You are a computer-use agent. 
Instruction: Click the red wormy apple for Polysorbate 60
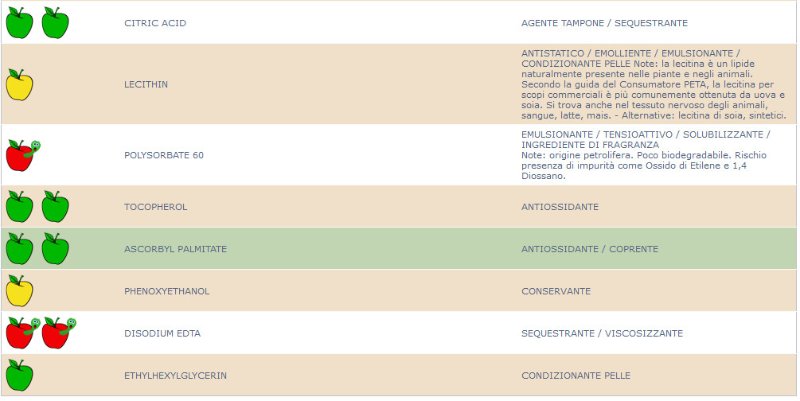point(23,155)
